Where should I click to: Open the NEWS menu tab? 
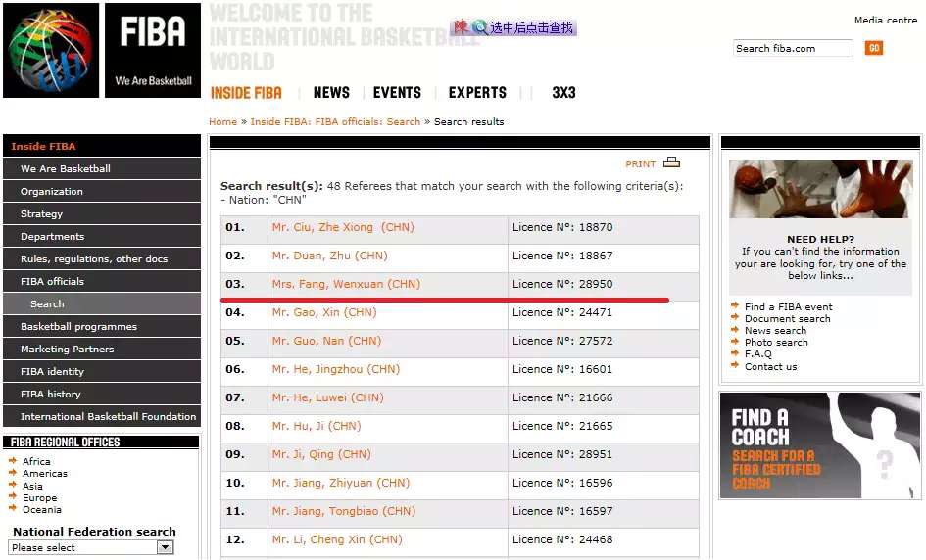tap(331, 93)
